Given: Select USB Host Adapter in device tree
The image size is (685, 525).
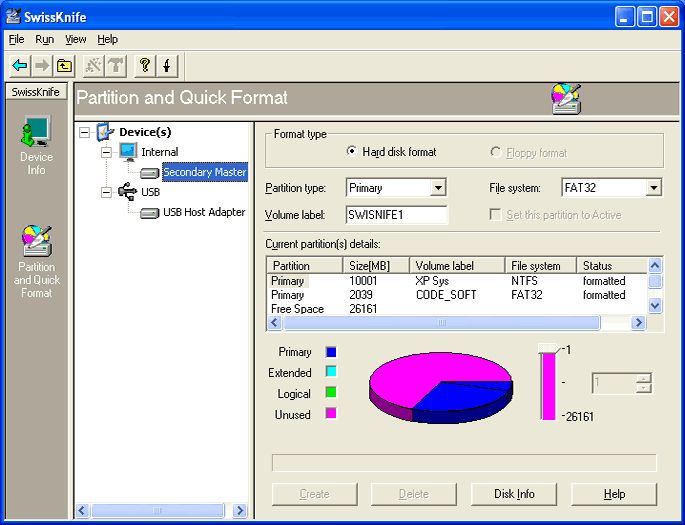Looking at the screenshot, I should click(204, 212).
